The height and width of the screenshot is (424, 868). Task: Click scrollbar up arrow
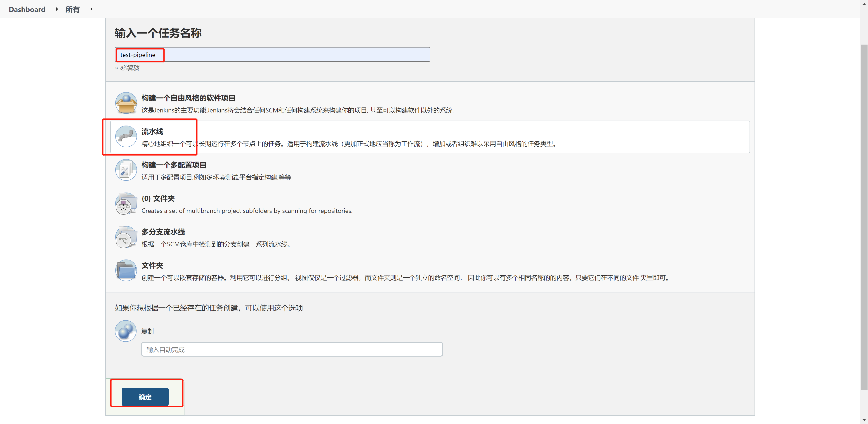pyautogui.click(x=864, y=4)
